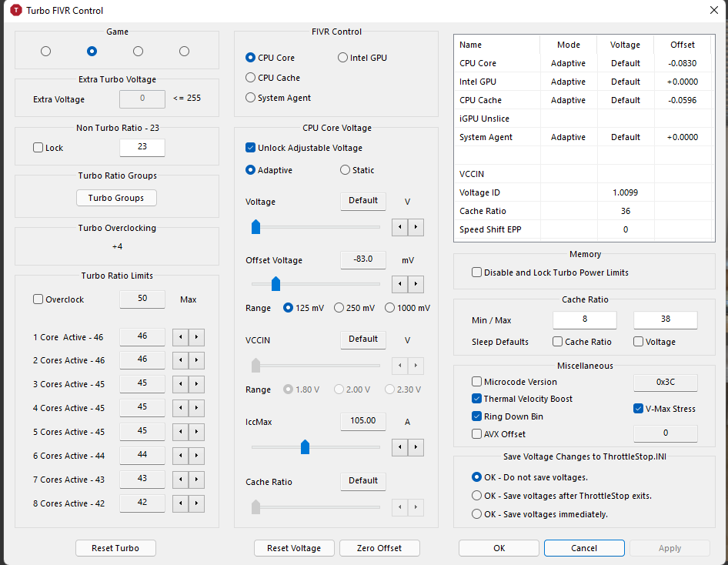This screenshot has width=728, height=565.
Task: Click the Non Turbo Ratio value field
Action: pos(142,147)
